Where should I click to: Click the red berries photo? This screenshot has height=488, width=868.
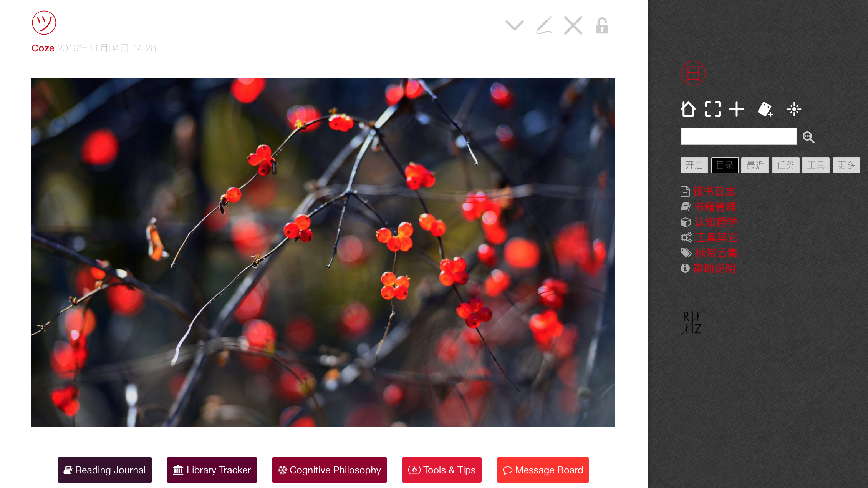click(x=323, y=252)
